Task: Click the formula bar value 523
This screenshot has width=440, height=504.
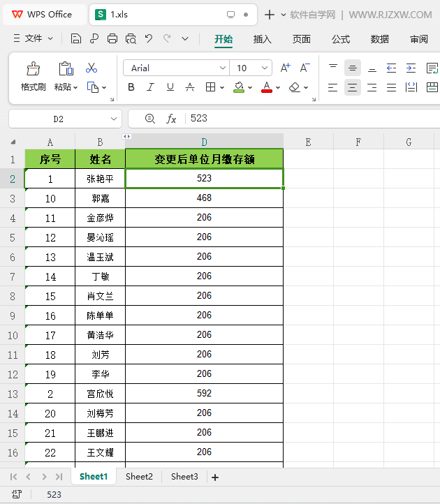Action: [199, 118]
